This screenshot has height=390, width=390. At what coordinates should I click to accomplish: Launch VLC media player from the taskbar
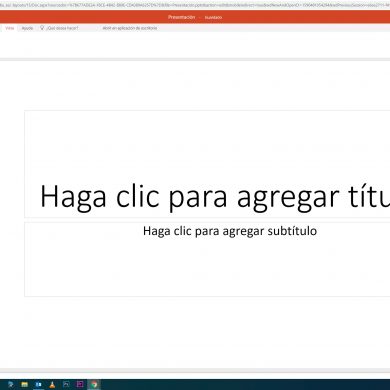[x=52, y=385]
